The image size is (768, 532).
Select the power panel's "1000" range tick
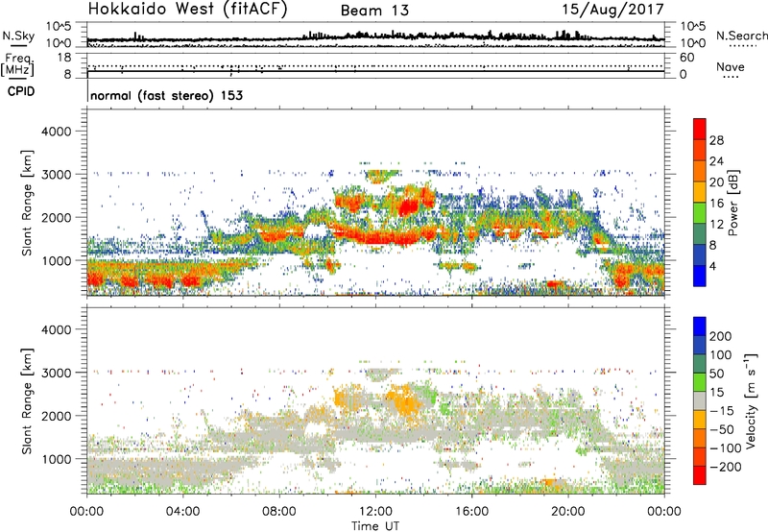(x=57, y=260)
